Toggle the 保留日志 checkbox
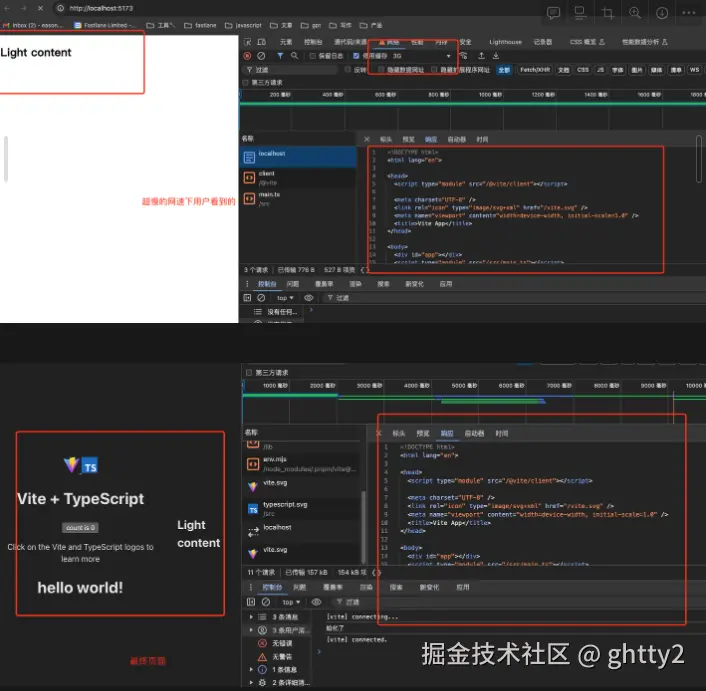The height and width of the screenshot is (691, 706). [312, 56]
